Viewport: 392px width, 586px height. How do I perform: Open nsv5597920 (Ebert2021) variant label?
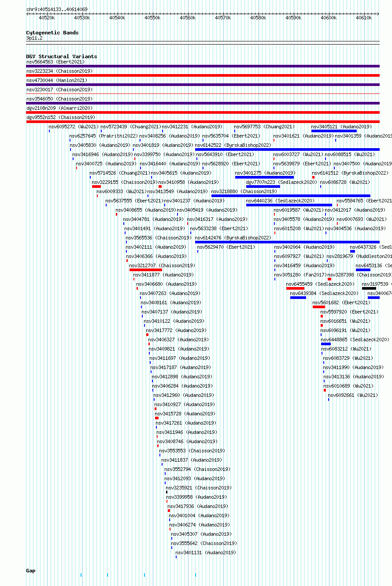point(349,312)
